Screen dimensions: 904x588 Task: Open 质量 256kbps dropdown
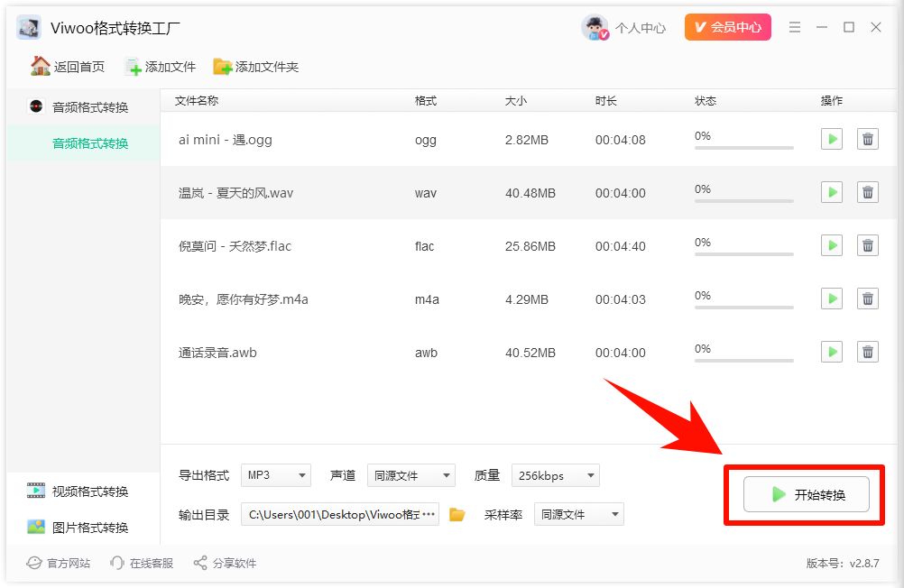[555, 475]
